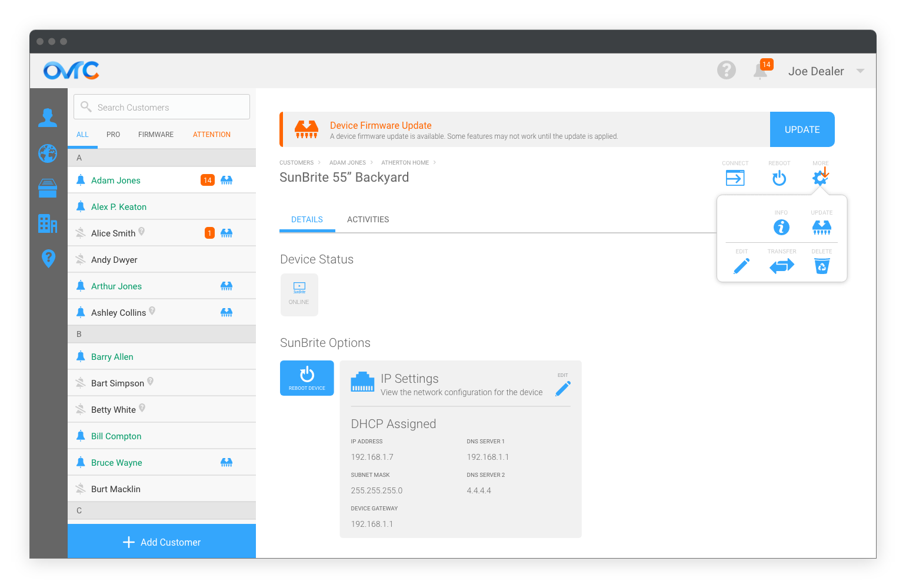
Task: Open the Joe Dealer account dropdown arrow
Action: [x=860, y=71]
